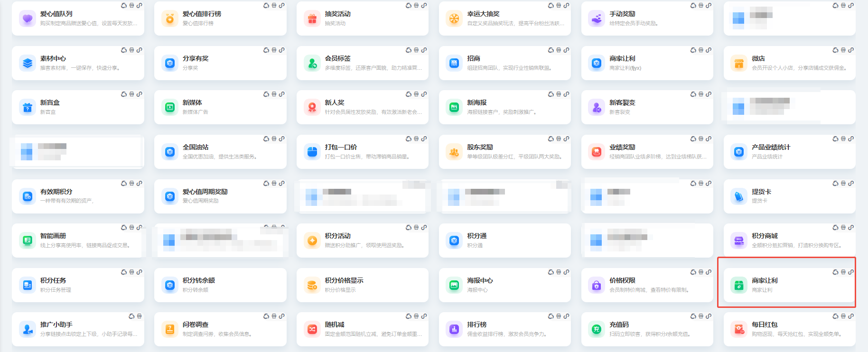Click the green 充值码 icon

(x=597, y=329)
